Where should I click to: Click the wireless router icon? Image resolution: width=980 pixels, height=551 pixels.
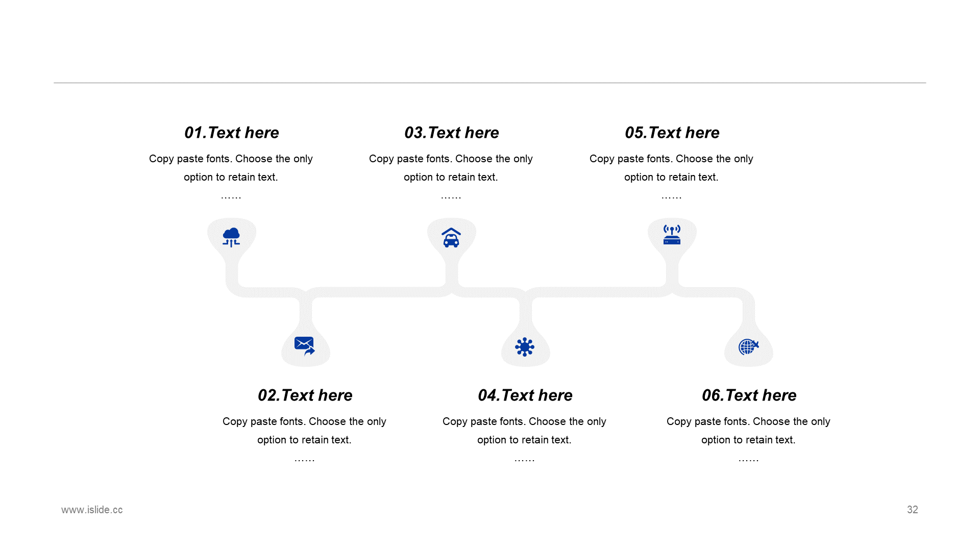tap(672, 235)
